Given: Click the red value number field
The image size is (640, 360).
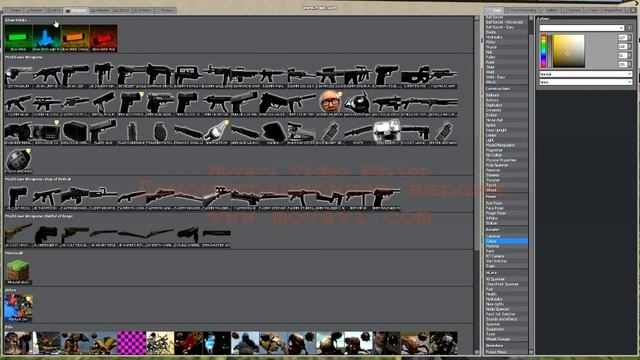Looking at the screenshot, I should click(622, 37).
